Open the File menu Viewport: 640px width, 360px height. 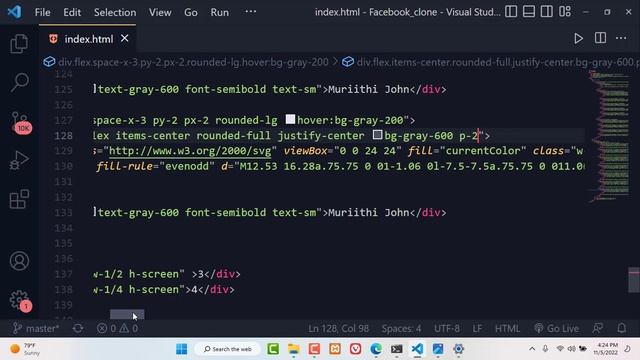point(42,12)
